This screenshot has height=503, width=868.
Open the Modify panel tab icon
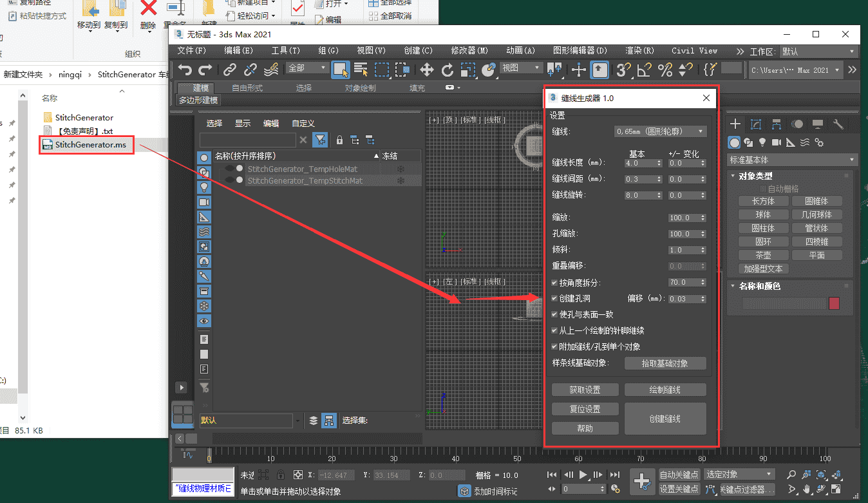point(756,124)
